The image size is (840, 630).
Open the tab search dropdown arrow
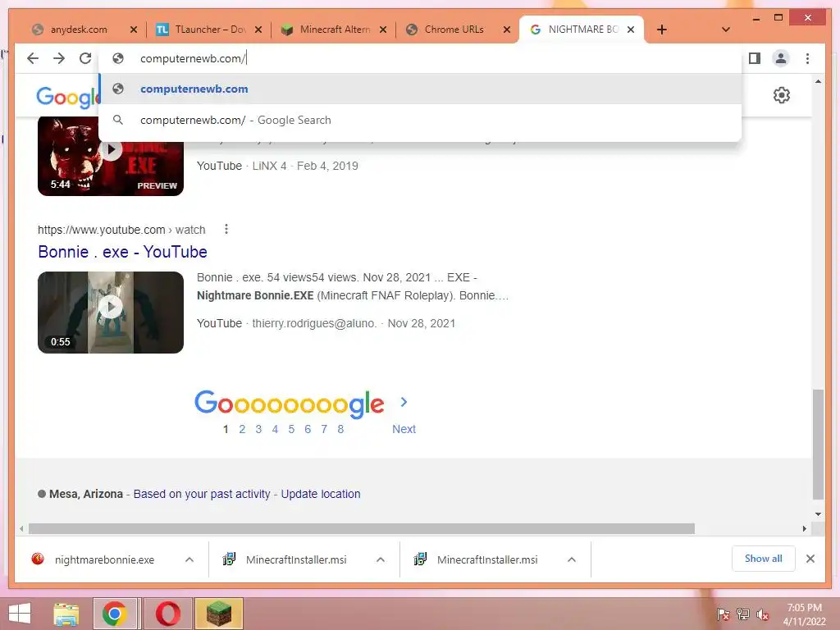coord(726,30)
